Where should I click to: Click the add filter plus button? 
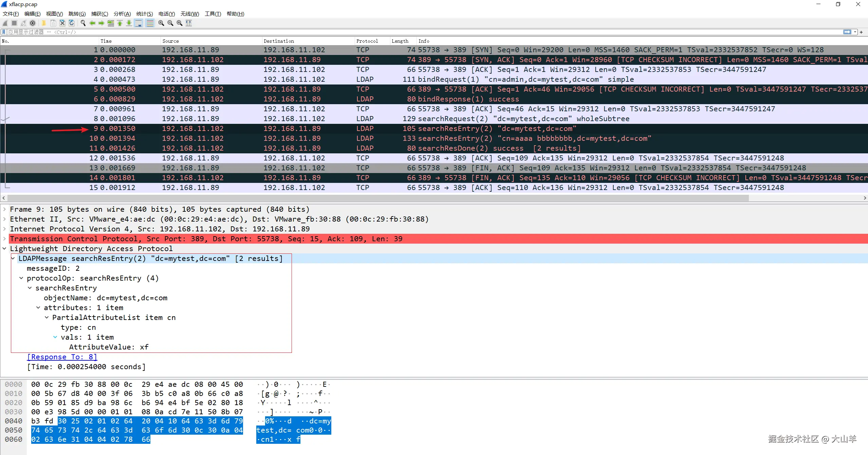pos(861,32)
